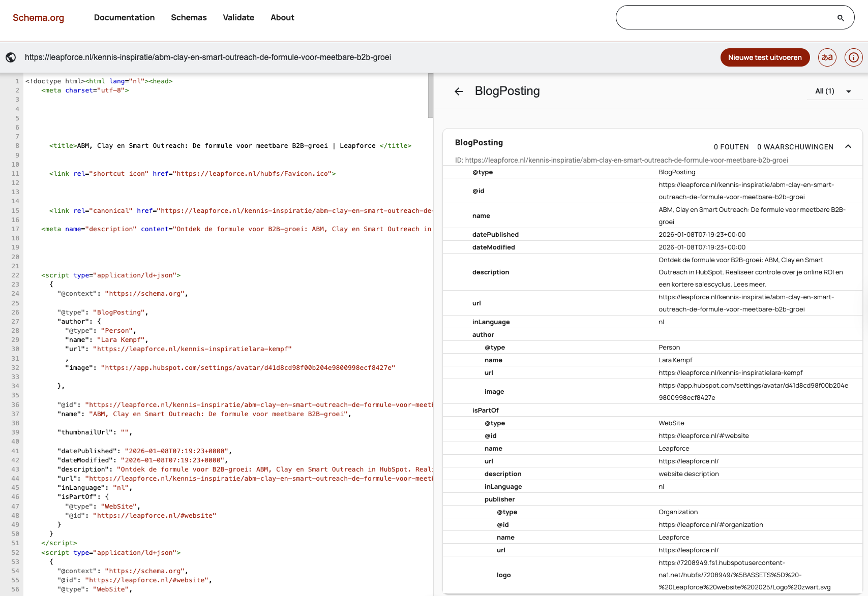Click the Validate menu entry
The width and height of the screenshot is (868, 596).
(x=238, y=17)
